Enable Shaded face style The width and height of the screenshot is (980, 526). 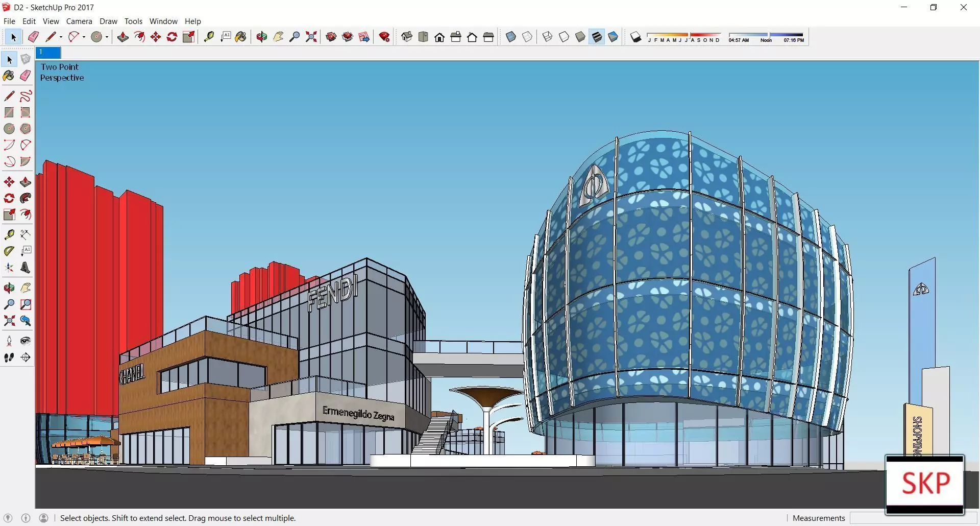point(580,37)
